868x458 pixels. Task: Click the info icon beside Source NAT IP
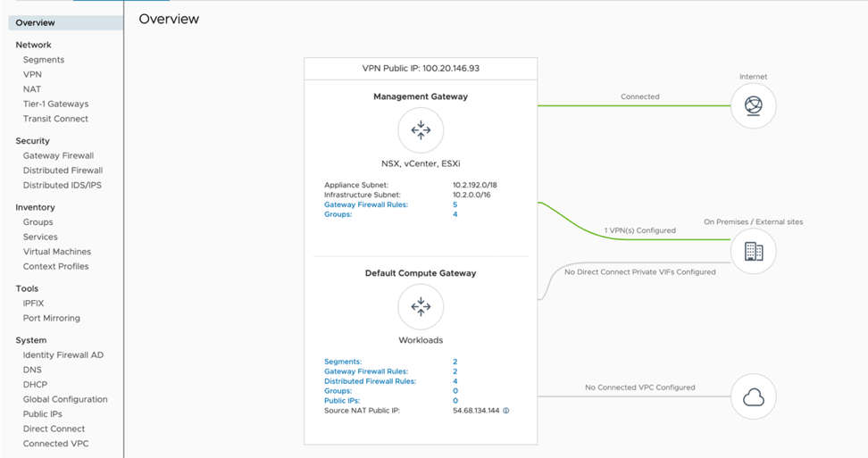pos(506,411)
